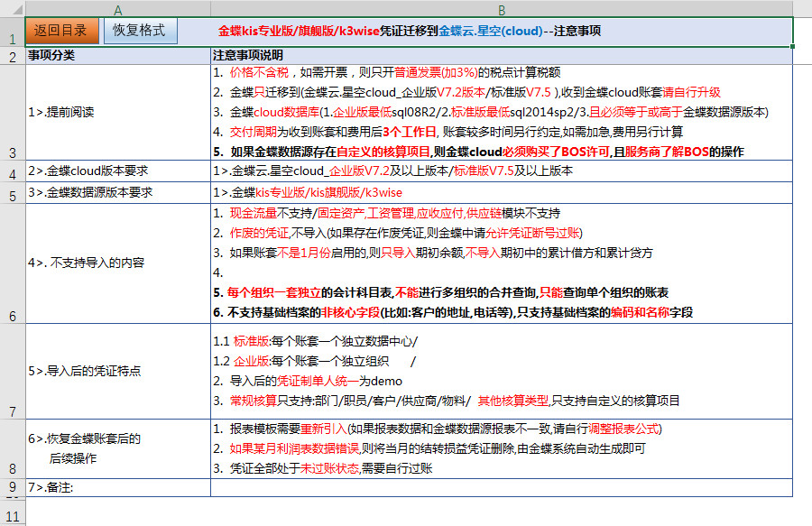Screen dimensions: 812x526
Task: Select the 1>.提前阅读 cell
Action: 117,113
